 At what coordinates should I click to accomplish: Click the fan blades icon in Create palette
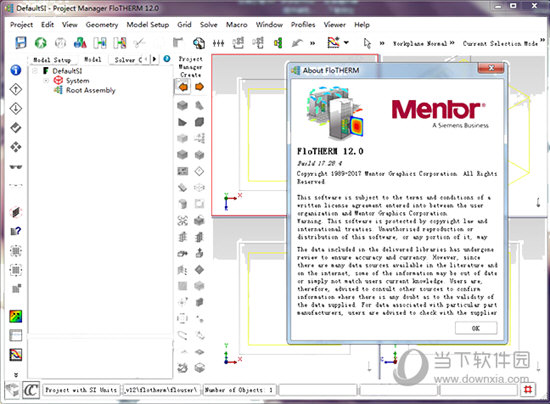point(182,220)
